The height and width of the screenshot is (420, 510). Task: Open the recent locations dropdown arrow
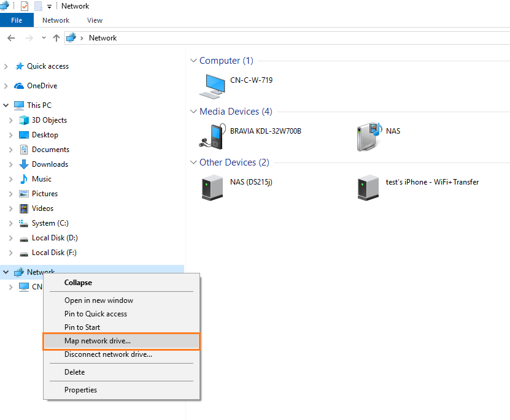coord(44,38)
